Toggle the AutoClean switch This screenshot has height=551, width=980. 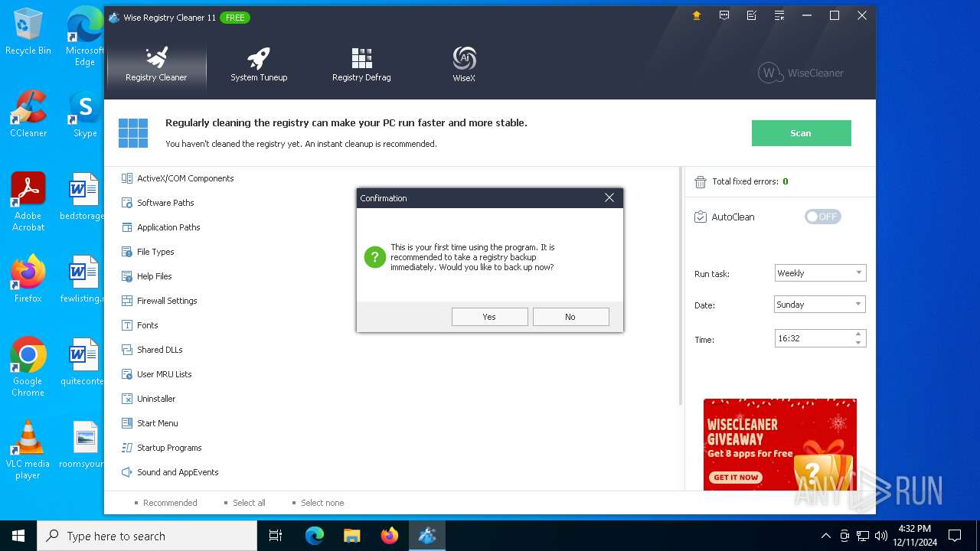tap(823, 217)
